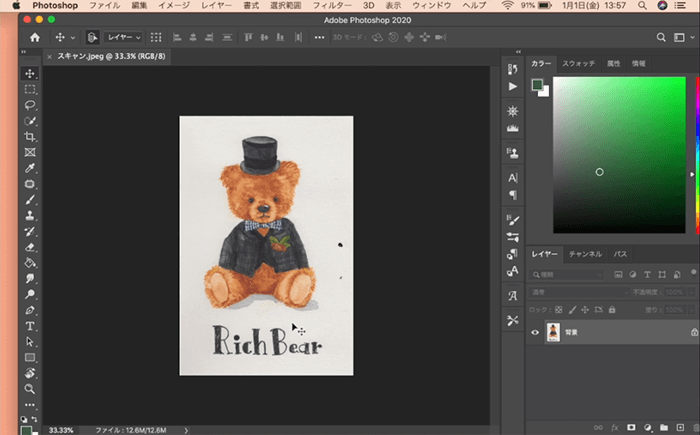
Task: Select the Brush tool
Action: pyautogui.click(x=30, y=200)
